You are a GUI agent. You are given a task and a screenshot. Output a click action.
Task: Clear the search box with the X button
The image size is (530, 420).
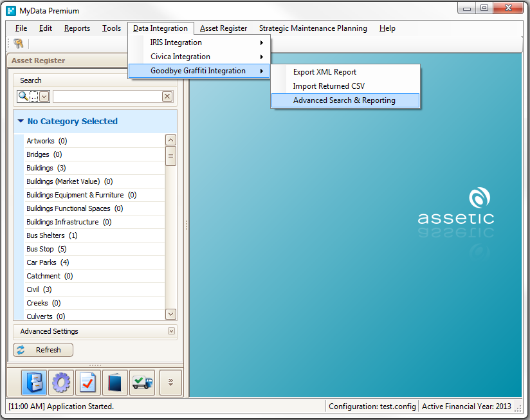(x=167, y=96)
